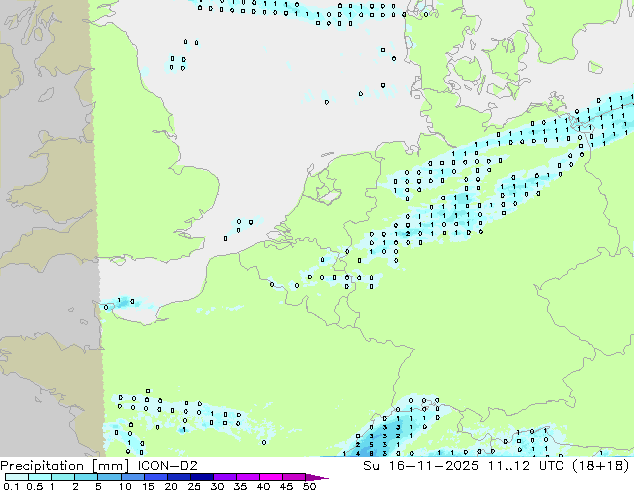Select the 2–5 mm legend color swatch
Image resolution: width=634 pixels, height=490 pixels.
pyautogui.click(x=86, y=477)
